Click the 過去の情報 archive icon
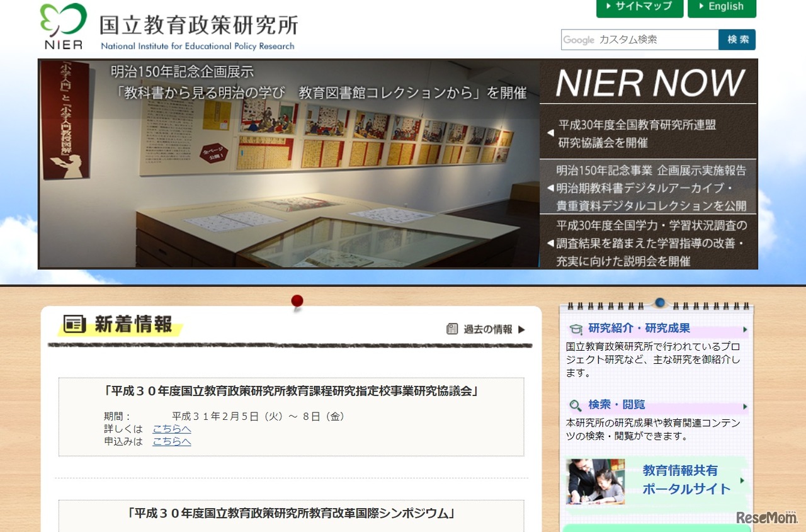Screen dimensions: 806x532 click(x=451, y=329)
